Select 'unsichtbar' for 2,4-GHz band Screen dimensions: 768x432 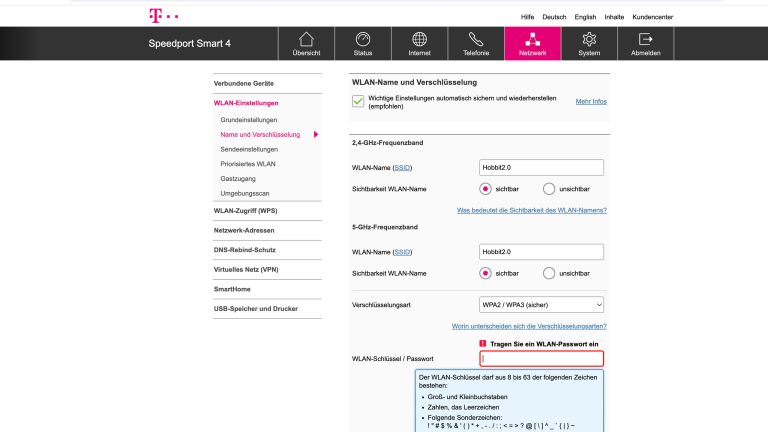[549, 188]
